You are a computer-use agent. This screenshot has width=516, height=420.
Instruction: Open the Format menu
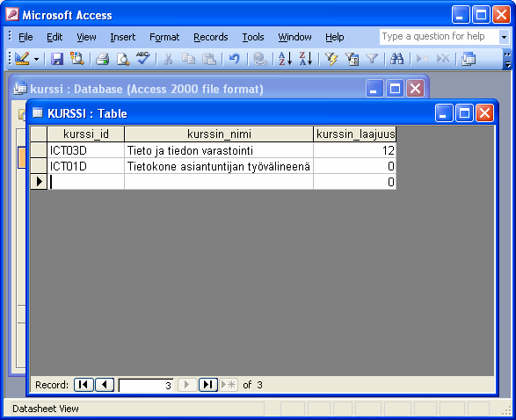click(x=164, y=37)
